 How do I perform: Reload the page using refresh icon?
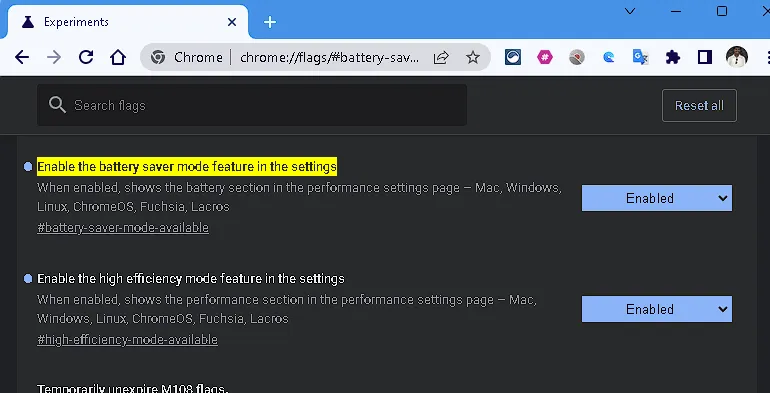click(x=86, y=57)
